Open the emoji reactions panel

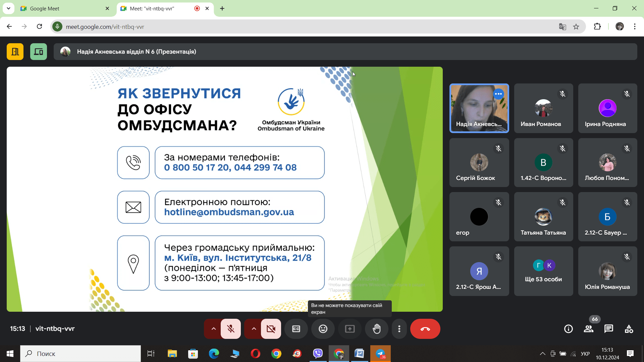tap(323, 329)
